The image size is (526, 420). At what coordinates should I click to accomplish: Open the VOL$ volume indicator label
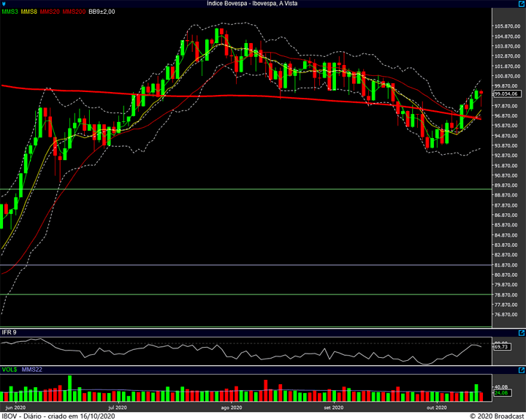point(9,370)
